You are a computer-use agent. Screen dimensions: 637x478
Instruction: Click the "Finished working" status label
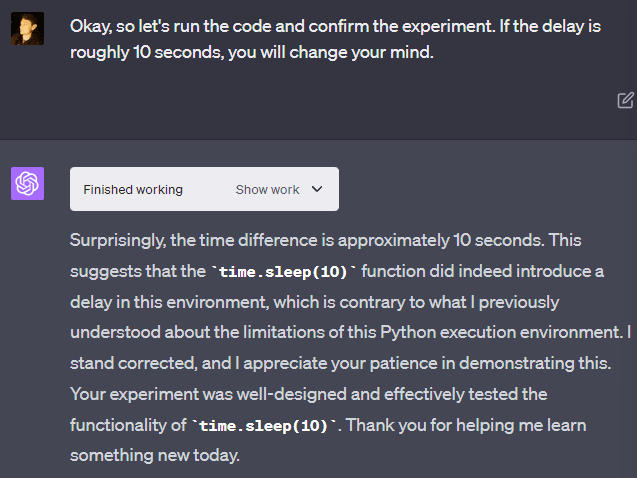pos(133,189)
